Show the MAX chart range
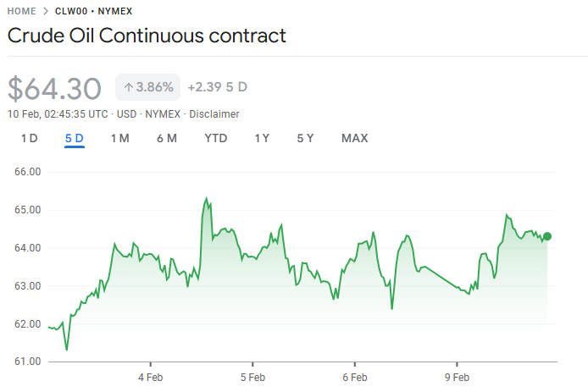The width and height of the screenshot is (588, 392). pyautogui.click(x=354, y=138)
